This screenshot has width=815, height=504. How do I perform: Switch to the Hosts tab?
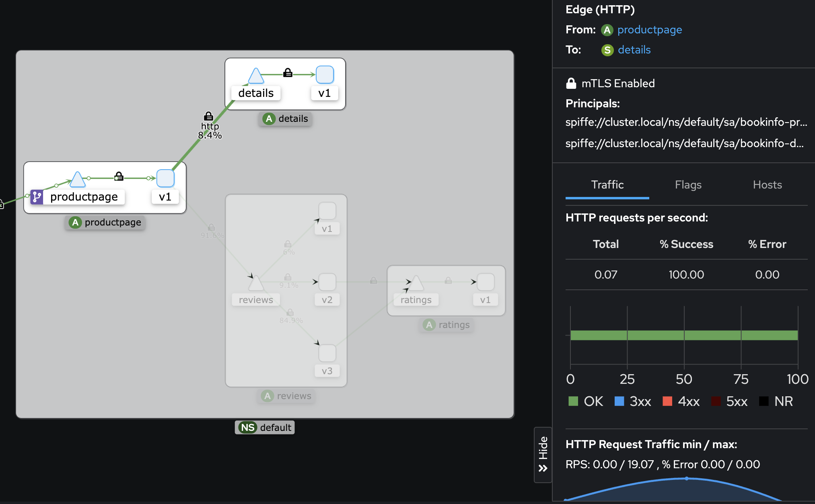point(767,185)
